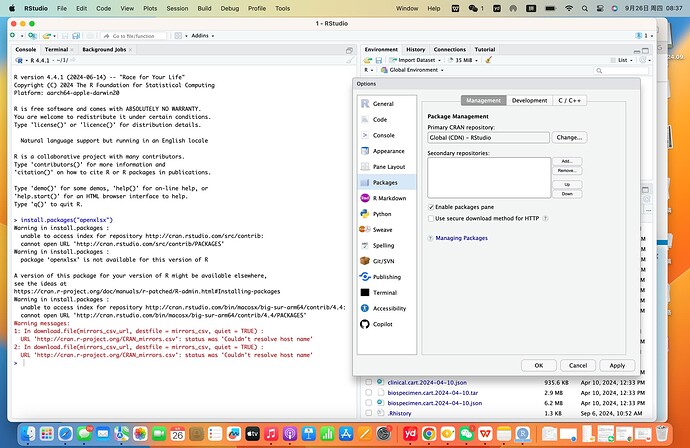Open the Python options section
Viewport: 690px width, 448px height.
[x=382, y=214]
